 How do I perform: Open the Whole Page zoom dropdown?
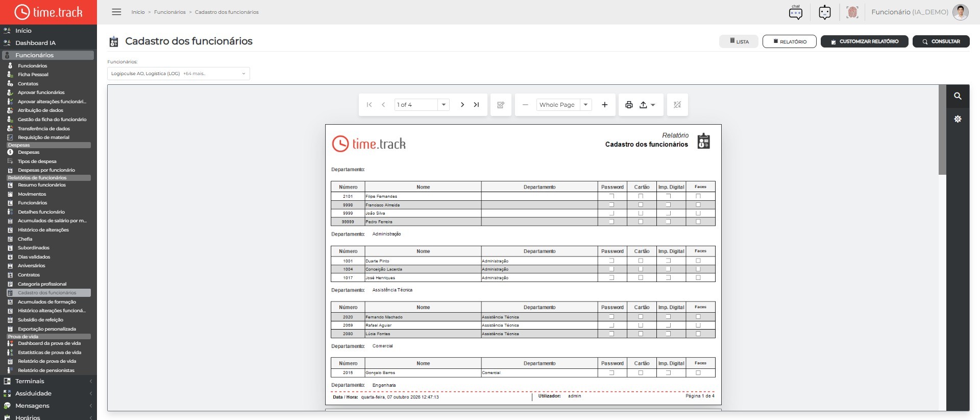tap(564, 105)
